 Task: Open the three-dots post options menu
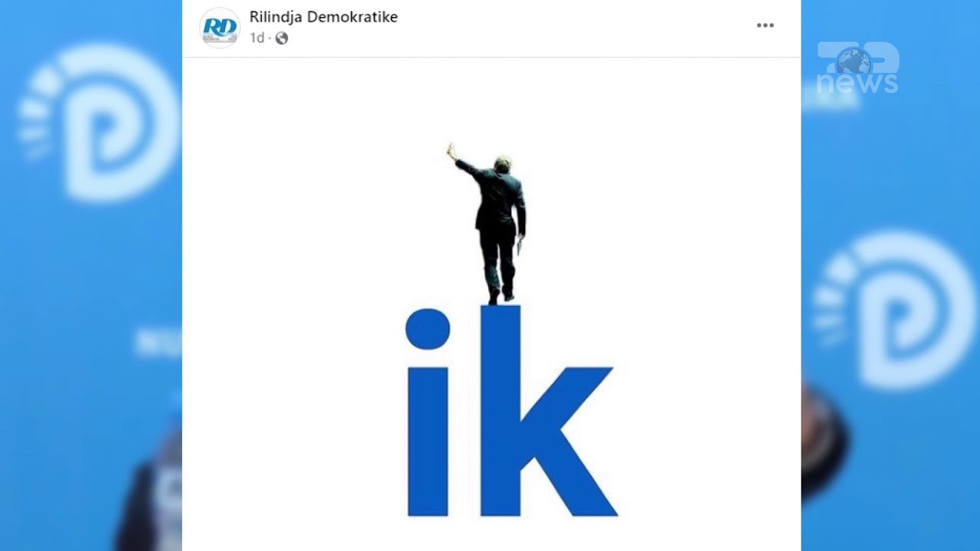765,25
